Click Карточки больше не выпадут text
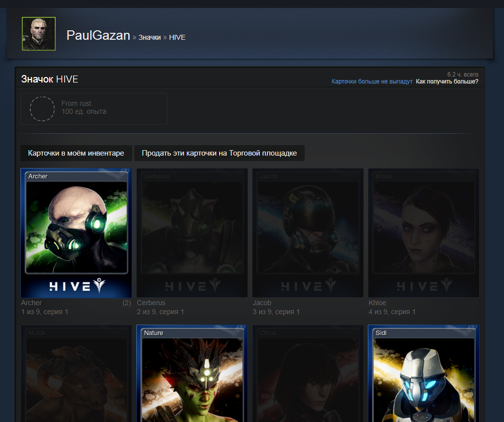 pos(372,82)
